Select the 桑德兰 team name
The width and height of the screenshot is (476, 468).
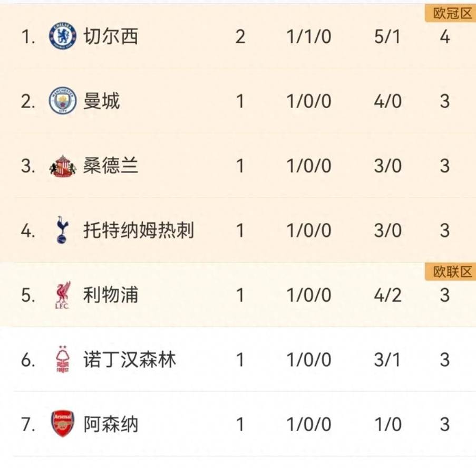click(x=111, y=166)
